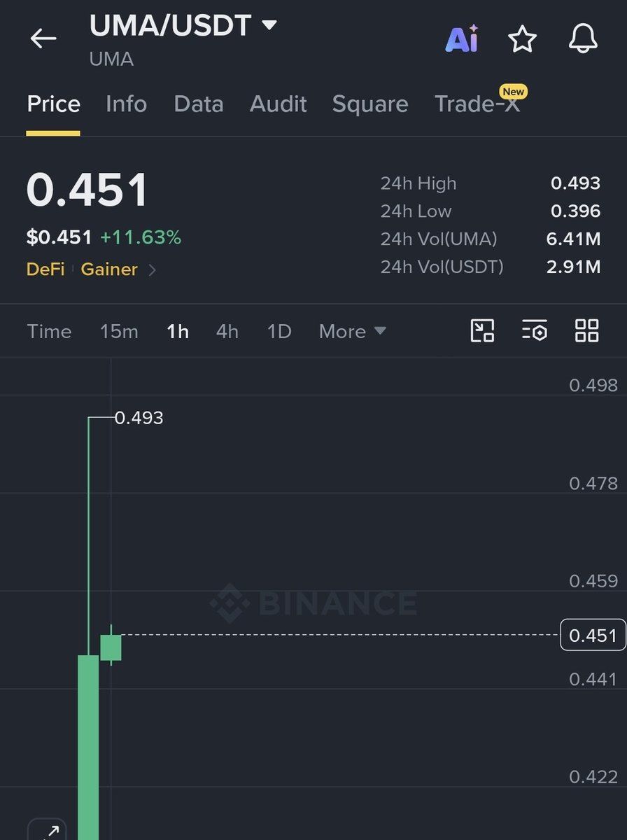The width and height of the screenshot is (627, 840).
Task: Click the 0.451 current price label on axis
Action: 593,636
